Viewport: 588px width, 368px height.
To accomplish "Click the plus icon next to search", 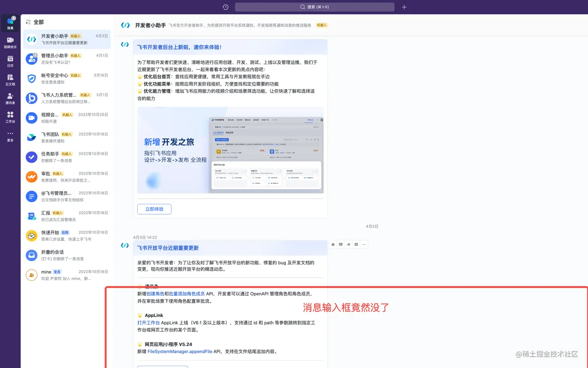I will point(404,7).
